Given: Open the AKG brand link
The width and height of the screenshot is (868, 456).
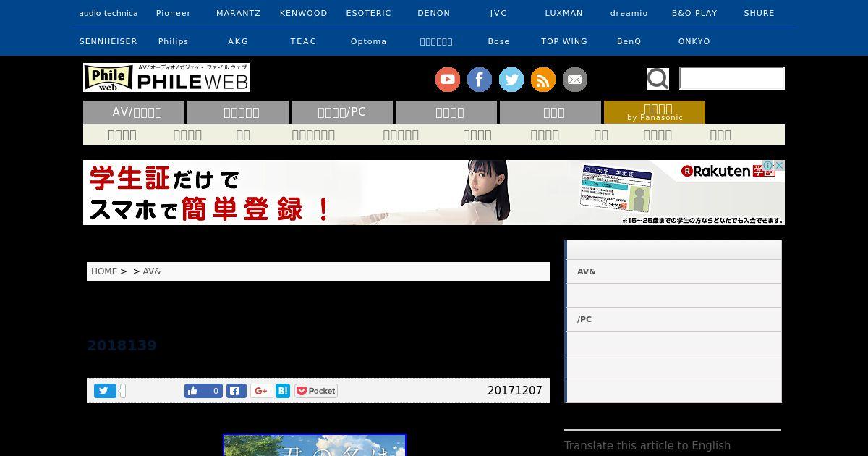Looking at the screenshot, I should [x=239, y=41].
